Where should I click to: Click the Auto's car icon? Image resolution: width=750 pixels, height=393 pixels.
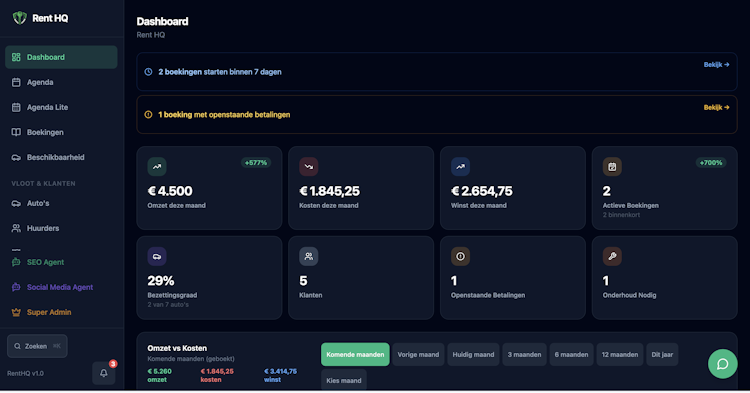pos(16,203)
